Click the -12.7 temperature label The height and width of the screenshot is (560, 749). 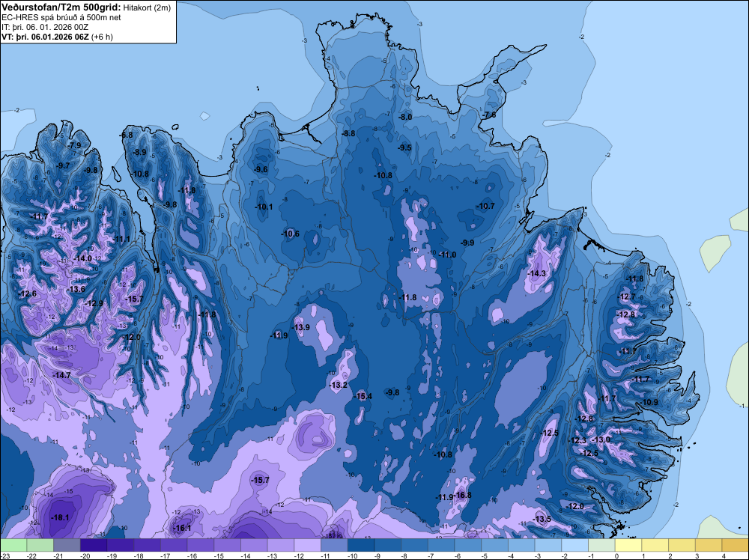[x=627, y=296]
